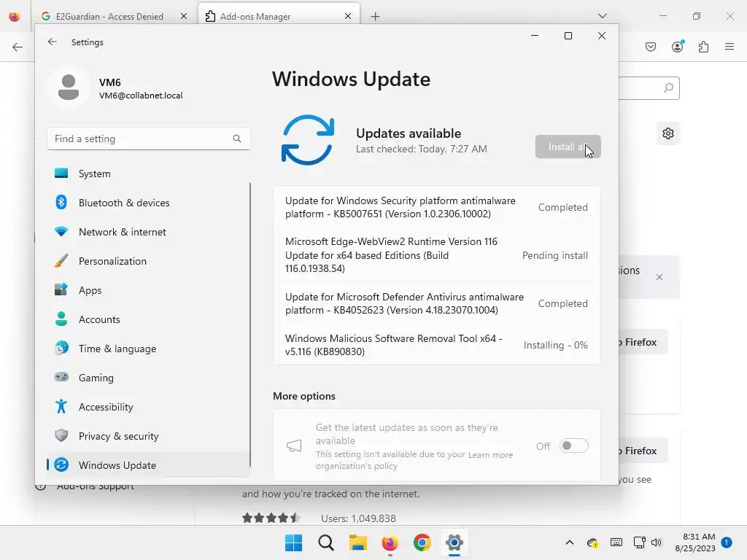Image resolution: width=747 pixels, height=560 pixels.
Task: Select Windows Update in sidebar
Action: coord(148,464)
